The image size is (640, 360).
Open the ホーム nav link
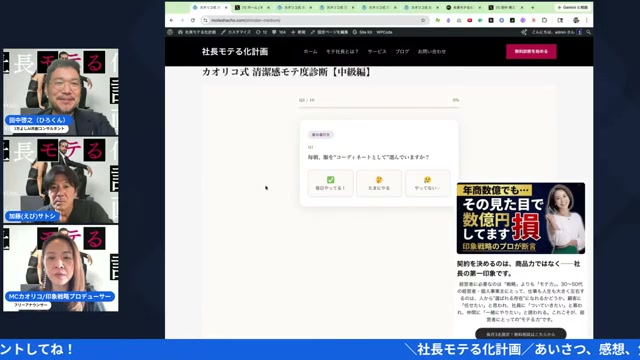point(310,51)
